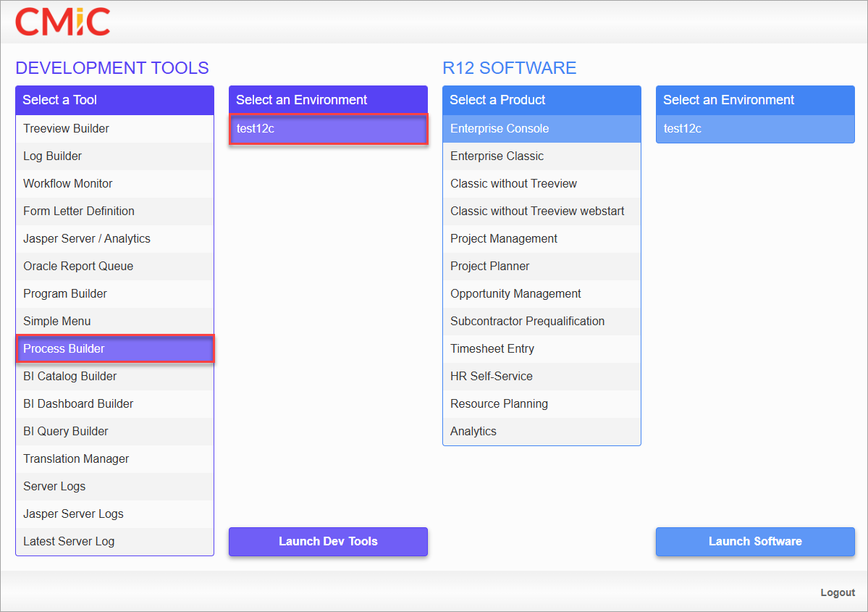Select Project Management product
This screenshot has width=868, height=612.
[542, 239]
